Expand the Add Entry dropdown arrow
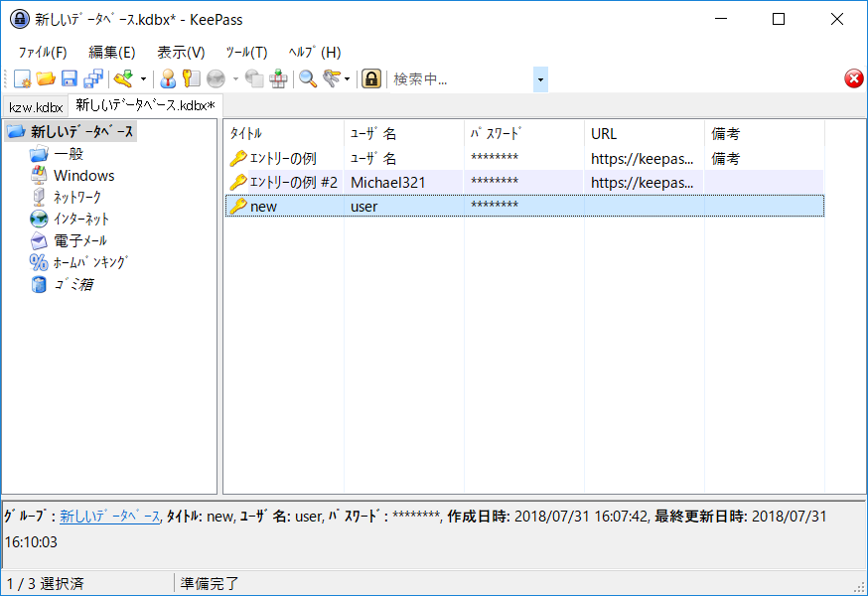868x596 pixels. [x=141, y=78]
